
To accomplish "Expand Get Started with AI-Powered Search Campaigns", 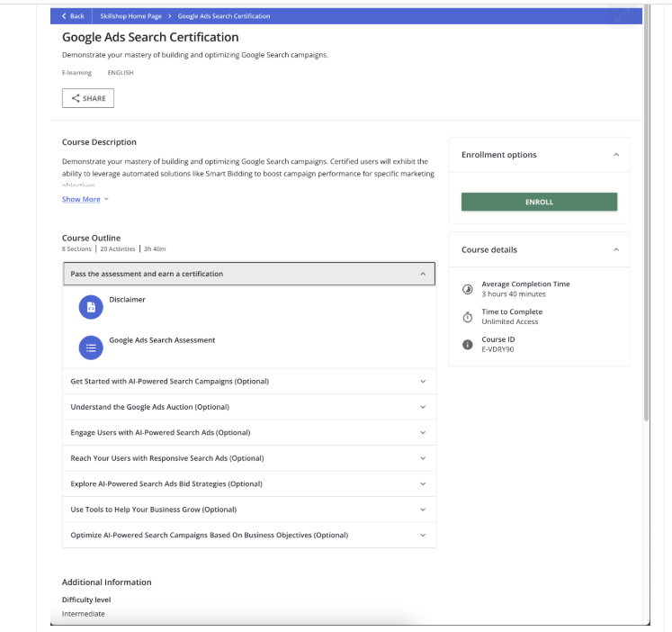I will point(423,381).
